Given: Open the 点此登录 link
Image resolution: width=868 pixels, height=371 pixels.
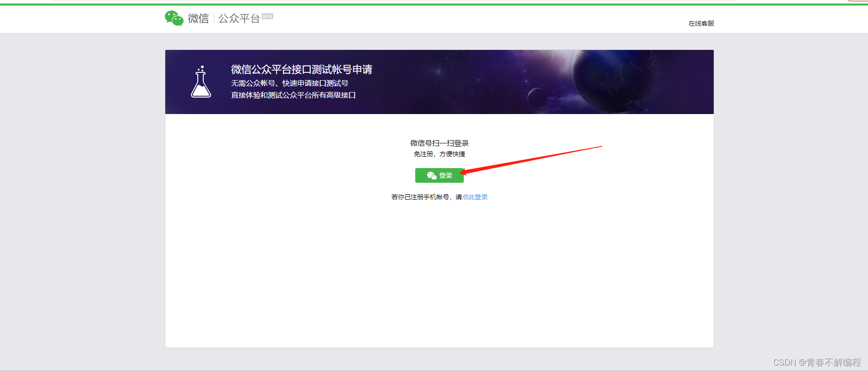Looking at the screenshot, I should (x=475, y=197).
